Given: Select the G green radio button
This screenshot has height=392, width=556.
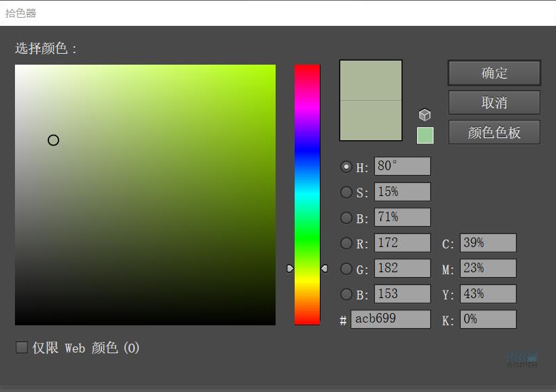Looking at the screenshot, I should 346,269.
